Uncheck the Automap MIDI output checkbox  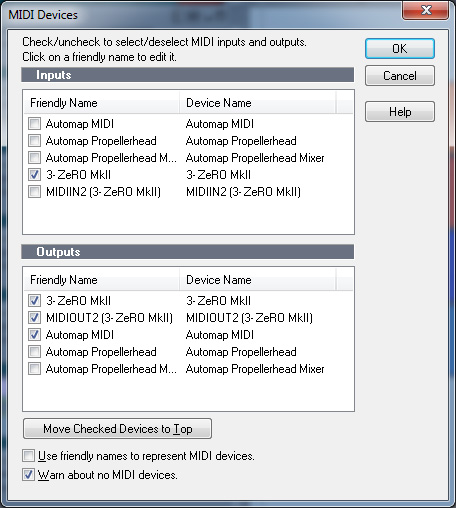[34, 335]
